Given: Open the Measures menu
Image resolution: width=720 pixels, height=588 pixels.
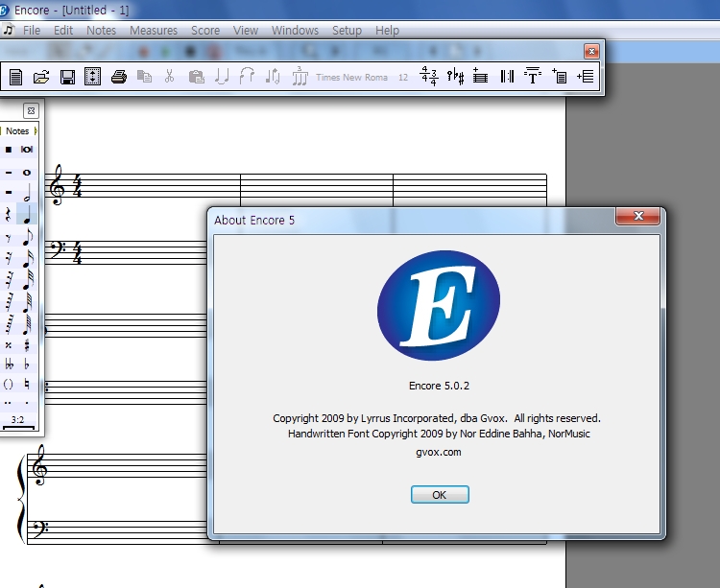Looking at the screenshot, I should click(x=154, y=30).
